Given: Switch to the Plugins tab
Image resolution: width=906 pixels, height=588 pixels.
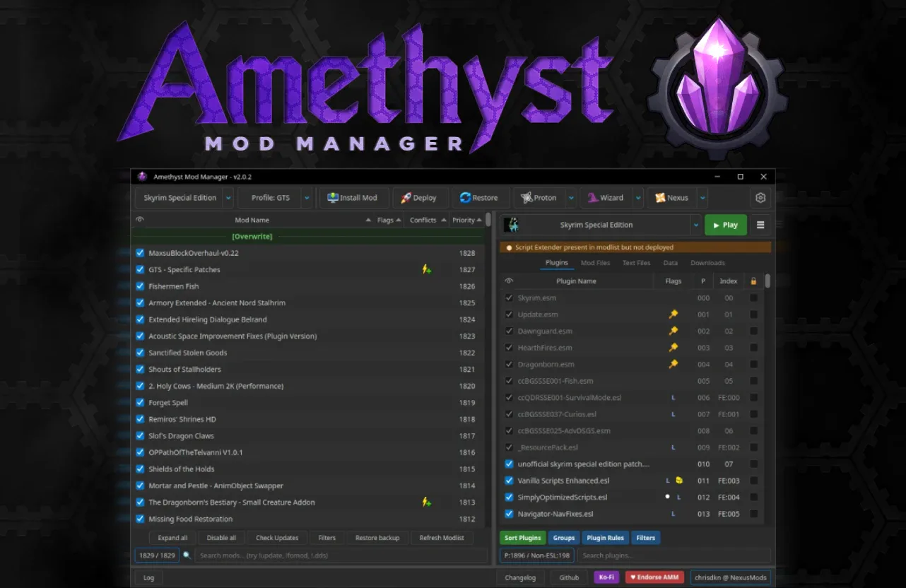Looking at the screenshot, I should [557, 263].
